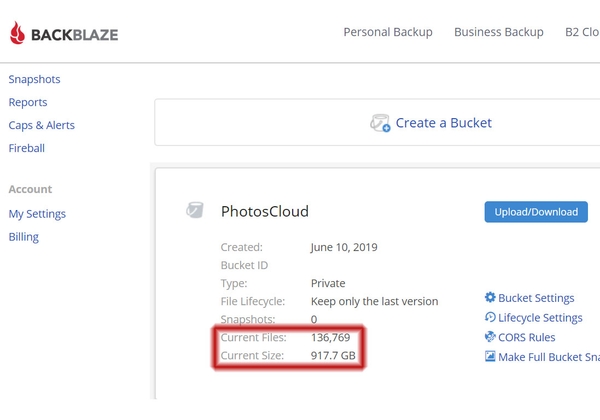Click the PhotosCloud bucket icon

coord(195,210)
